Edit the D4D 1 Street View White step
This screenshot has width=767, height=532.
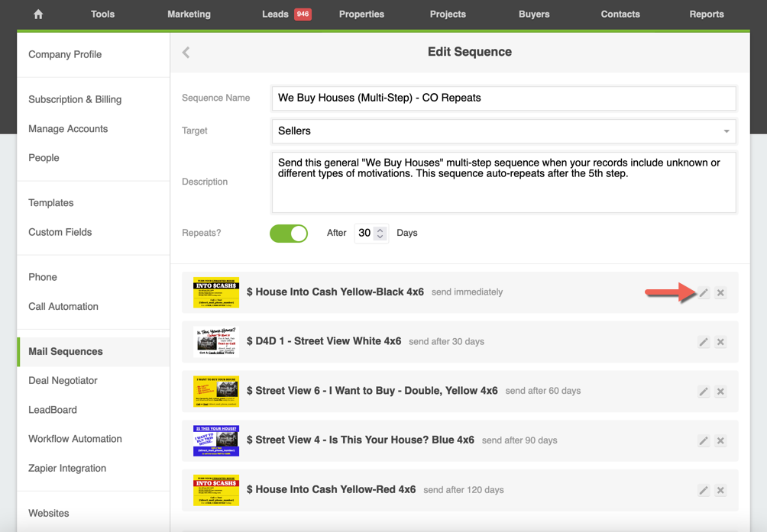[704, 342]
